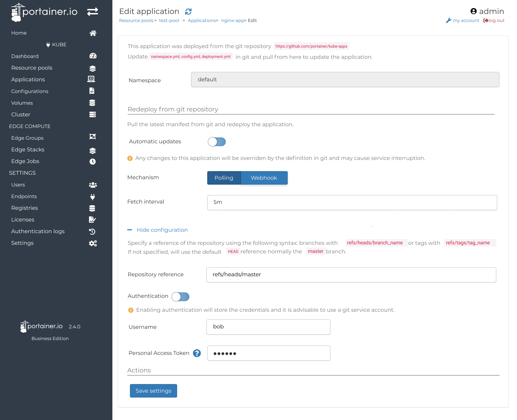Click the Resource pools layers icon
This screenshot has width=517, height=420.
pos(93,69)
